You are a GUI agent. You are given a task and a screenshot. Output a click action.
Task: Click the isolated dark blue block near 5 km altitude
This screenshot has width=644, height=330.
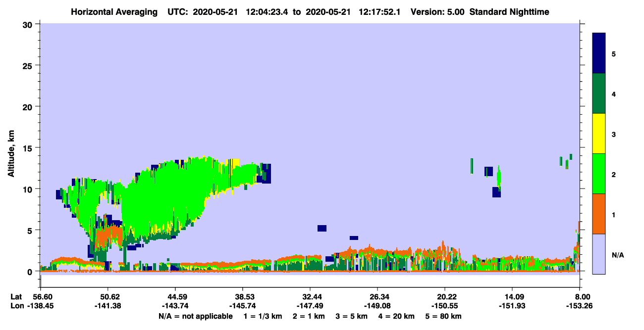(x=322, y=228)
